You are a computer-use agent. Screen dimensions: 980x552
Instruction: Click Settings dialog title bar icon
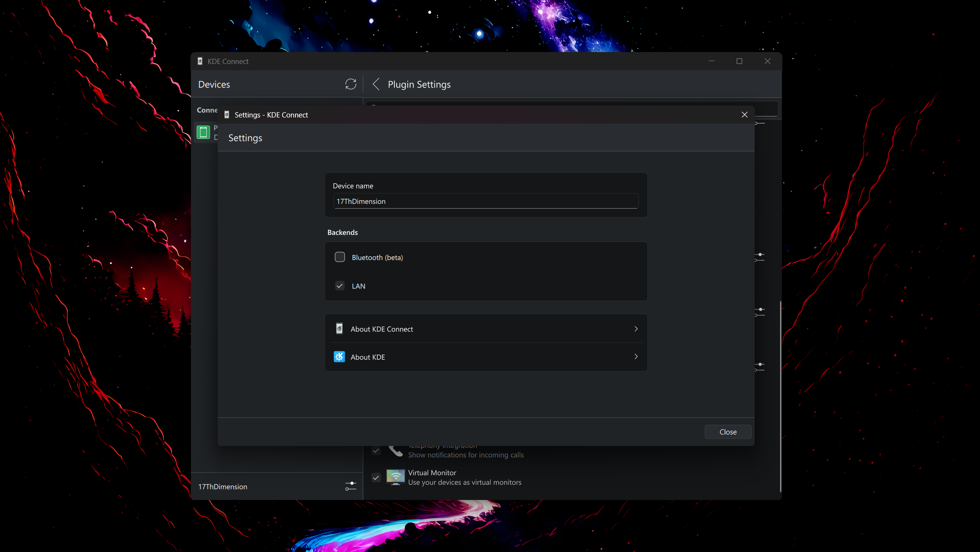click(227, 115)
